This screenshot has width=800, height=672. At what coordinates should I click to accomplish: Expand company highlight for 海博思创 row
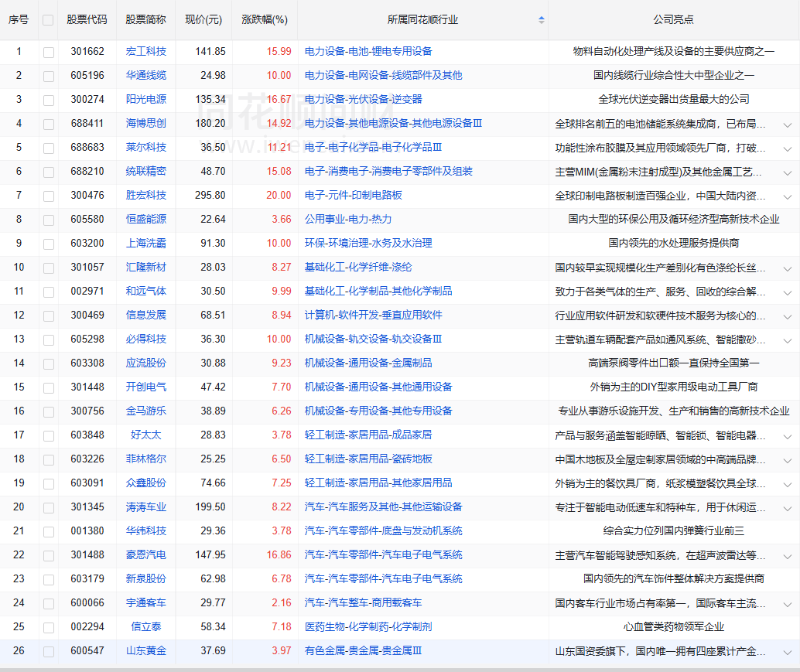pos(788,124)
